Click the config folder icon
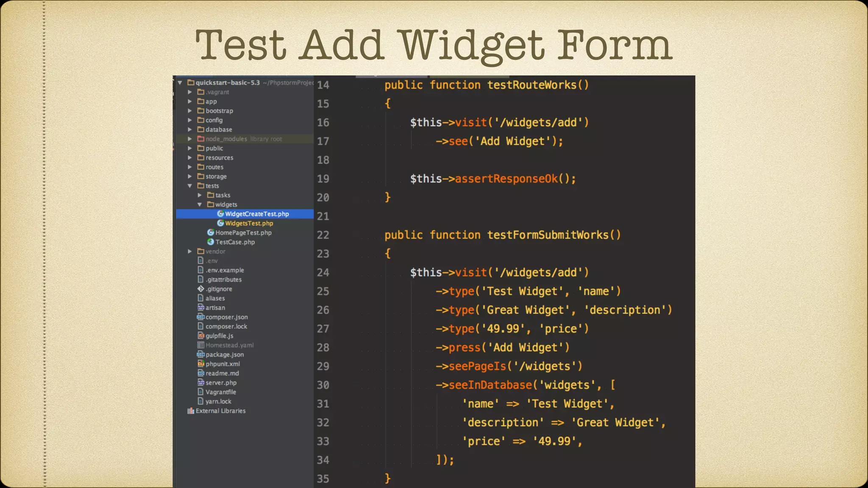The image size is (868, 488). [201, 120]
